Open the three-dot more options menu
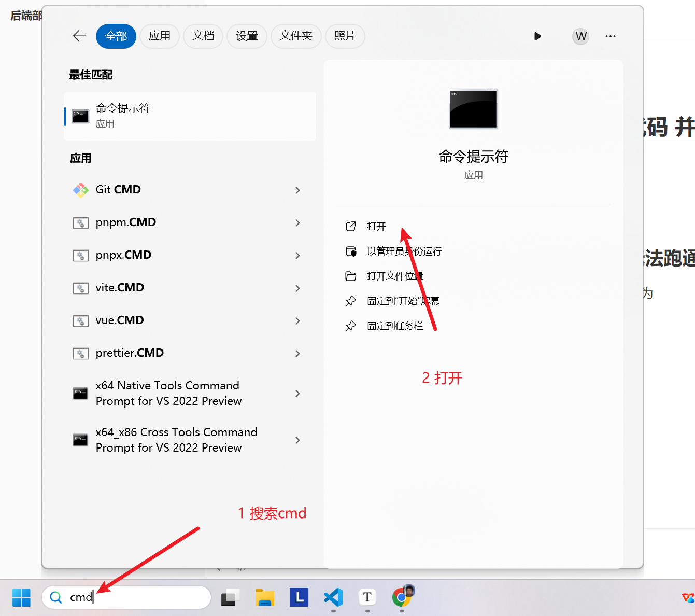695x616 pixels. (611, 36)
